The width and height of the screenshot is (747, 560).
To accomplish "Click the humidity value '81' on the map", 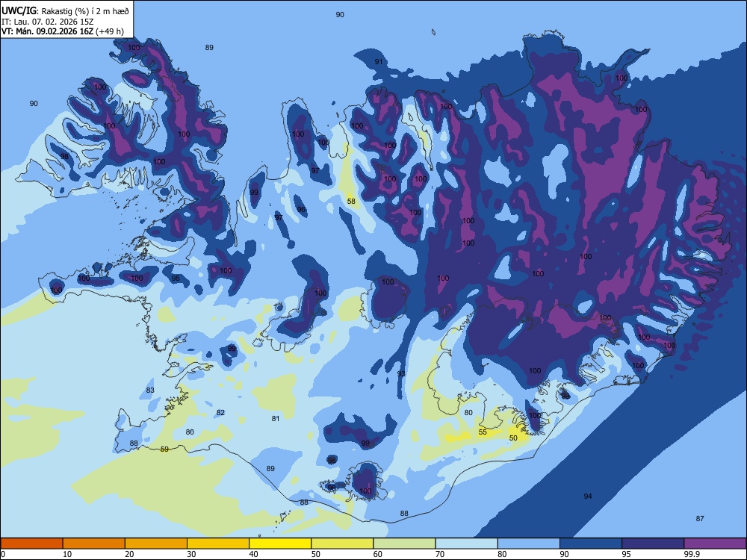I will point(276,419).
